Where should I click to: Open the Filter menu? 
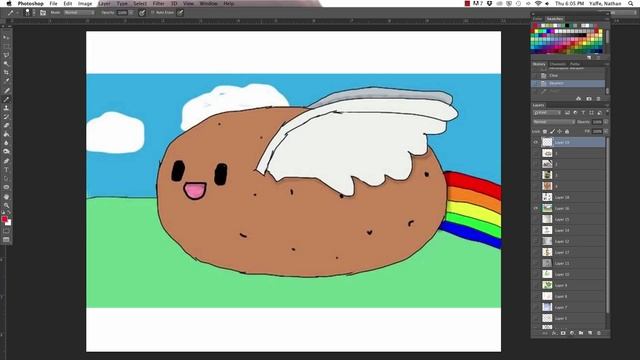coord(158,3)
